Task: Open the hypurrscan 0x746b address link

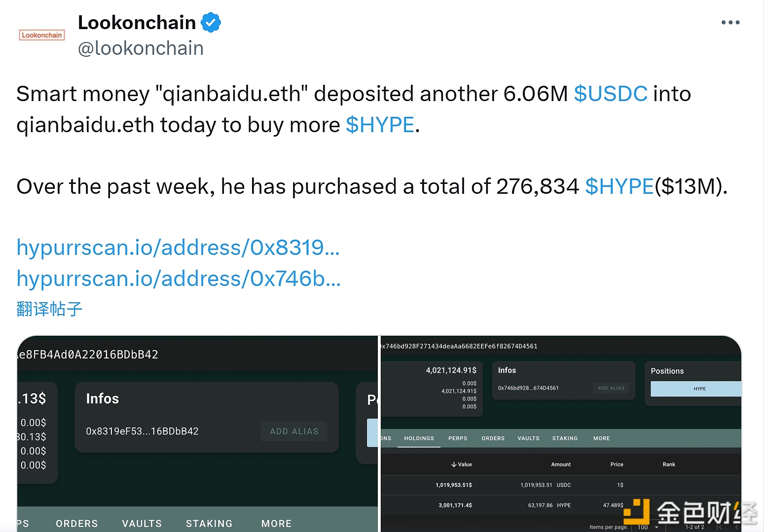Action: point(179,279)
